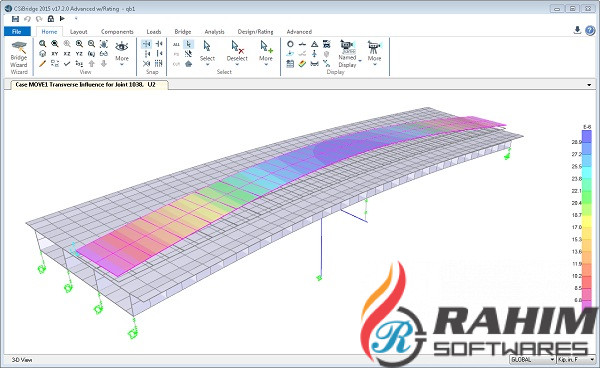600x368 pixels.
Task: Choose the intersecting line select icon
Action: click(188, 54)
